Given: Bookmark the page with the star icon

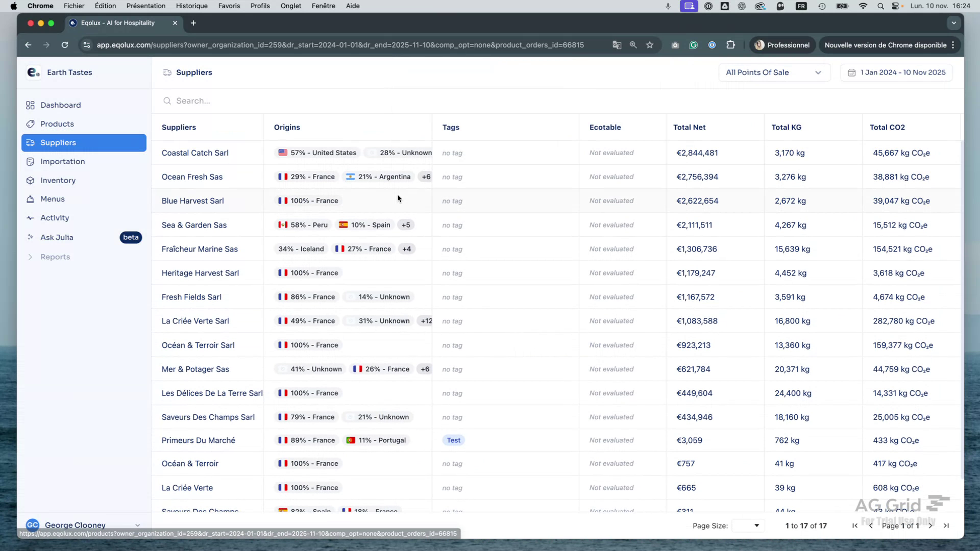Looking at the screenshot, I should click(x=649, y=45).
